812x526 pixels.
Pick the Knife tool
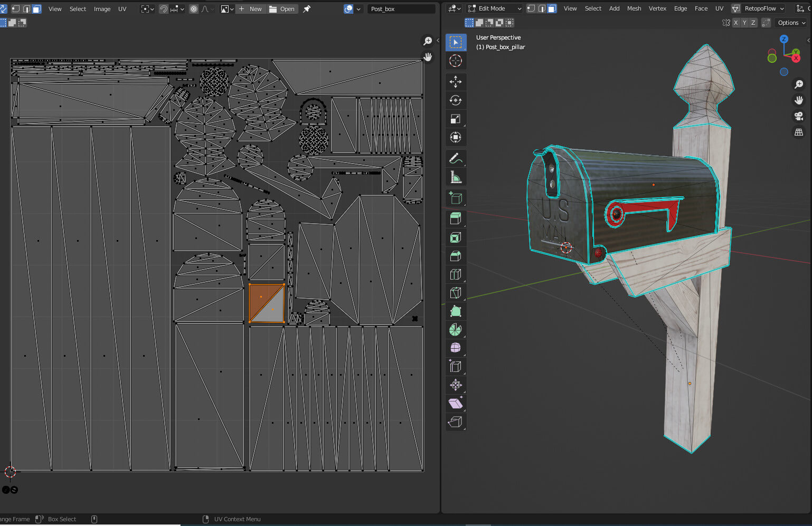tap(456, 293)
